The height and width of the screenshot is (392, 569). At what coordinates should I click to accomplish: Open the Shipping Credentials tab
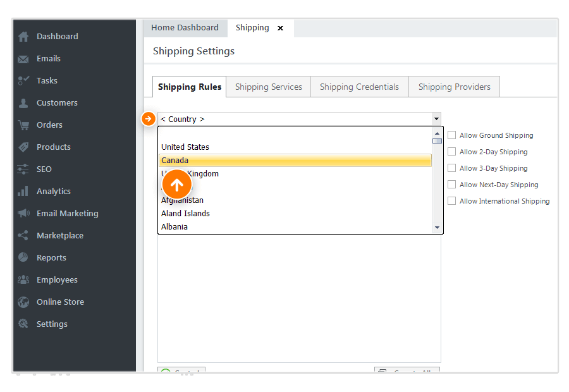359,87
